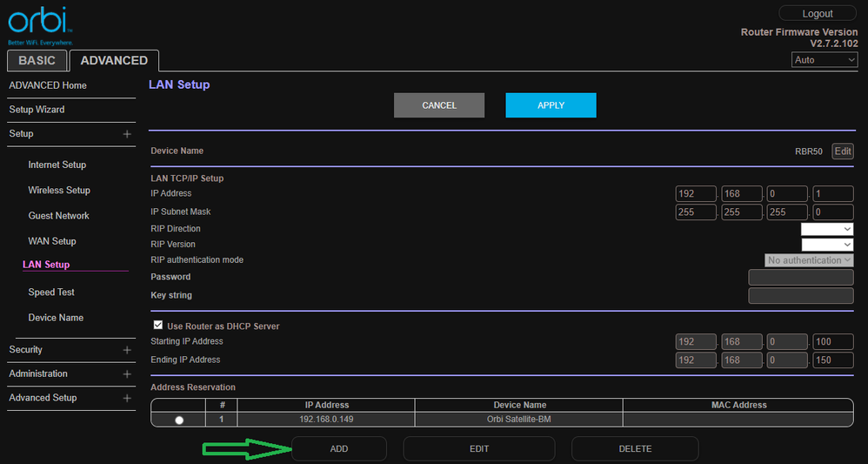Image resolution: width=868 pixels, height=464 pixels.
Task: Open the Auto language dropdown
Action: tap(824, 60)
